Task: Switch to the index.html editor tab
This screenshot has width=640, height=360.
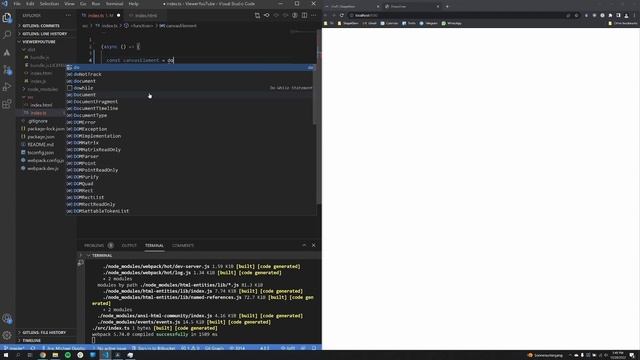Action: [145, 16]
